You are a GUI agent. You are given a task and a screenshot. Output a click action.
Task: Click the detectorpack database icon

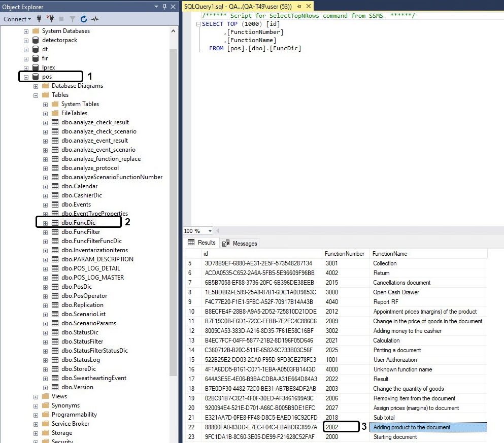[36, 40]
